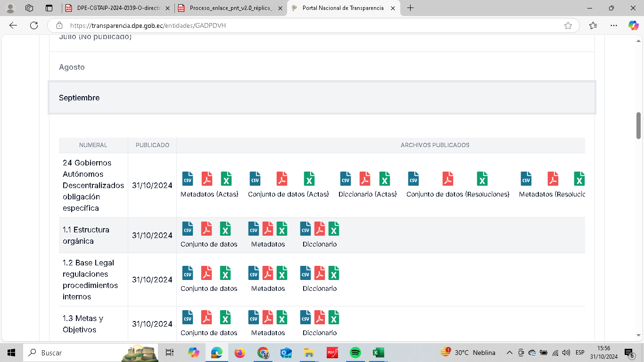Viewport: 644px width, 362px height.
Task: Download CSV file for Metadatos (Actas)
Action: (x=188, y=179)
